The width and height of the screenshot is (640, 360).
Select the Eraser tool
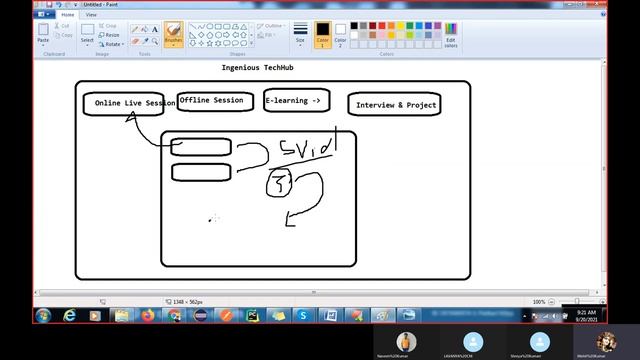tap(135, 41)
